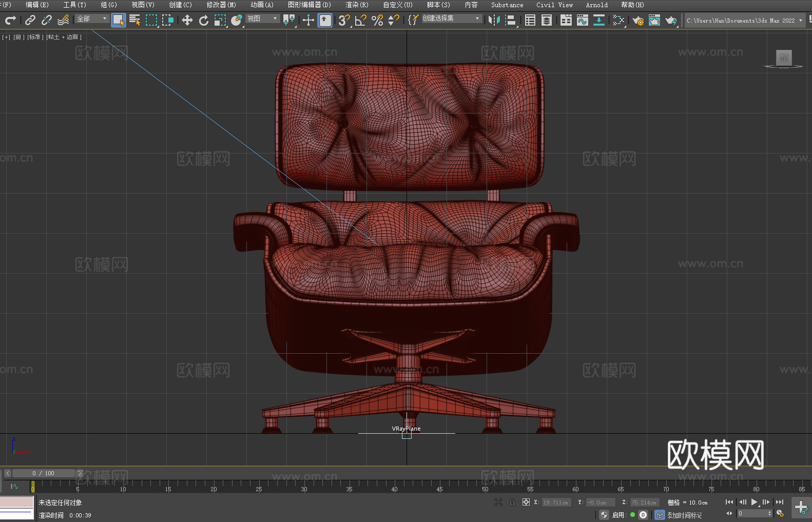
Task: Click the ViewCube front face
Action: pos(784,57)
